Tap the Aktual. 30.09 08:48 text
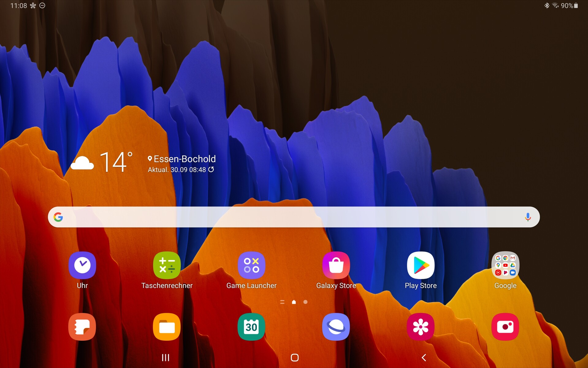The image size is (588, 368). pos(177,170)
